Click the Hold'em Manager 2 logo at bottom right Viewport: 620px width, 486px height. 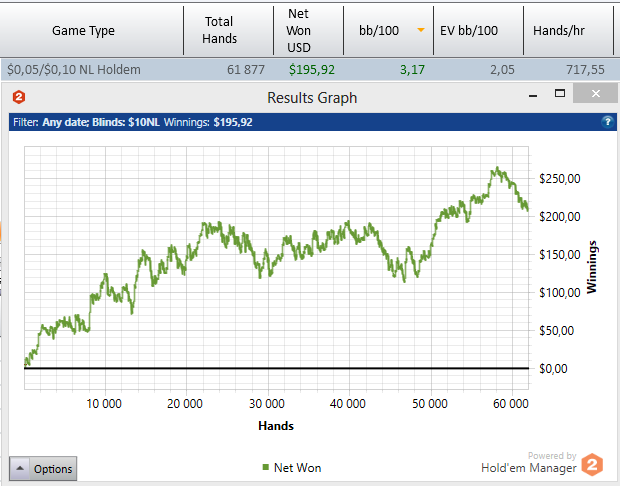(x=592, y=465)
